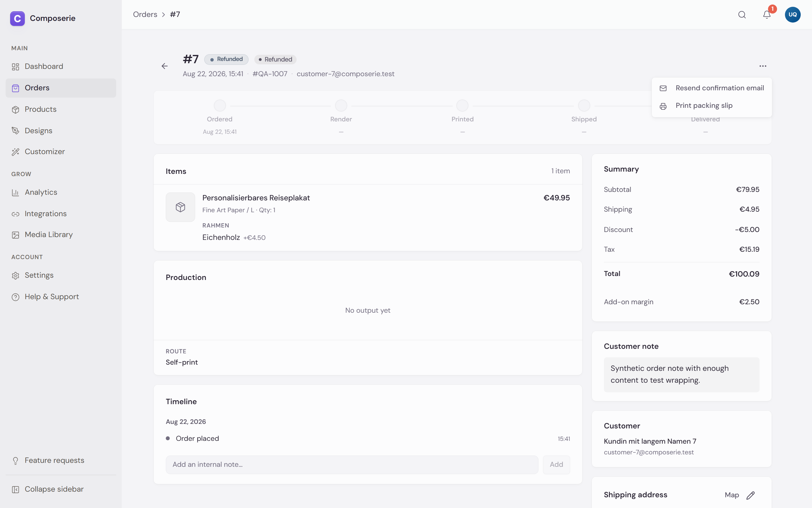
Task: Click the Total amount €100.09
Action: coord(744,274)
